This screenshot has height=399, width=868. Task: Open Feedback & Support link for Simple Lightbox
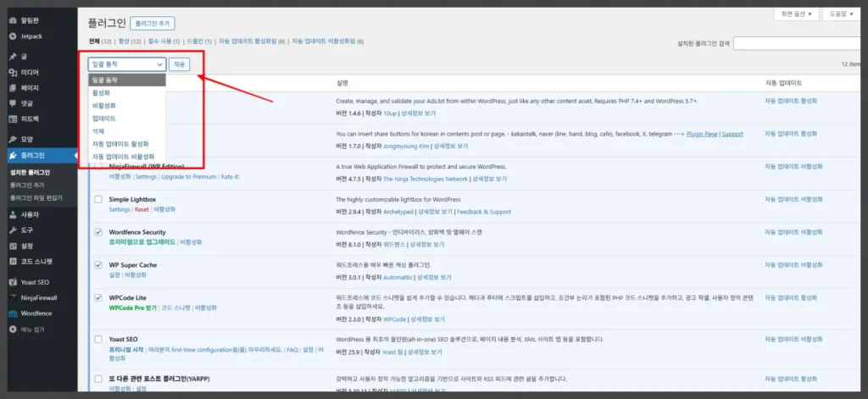tap(484, 212)
